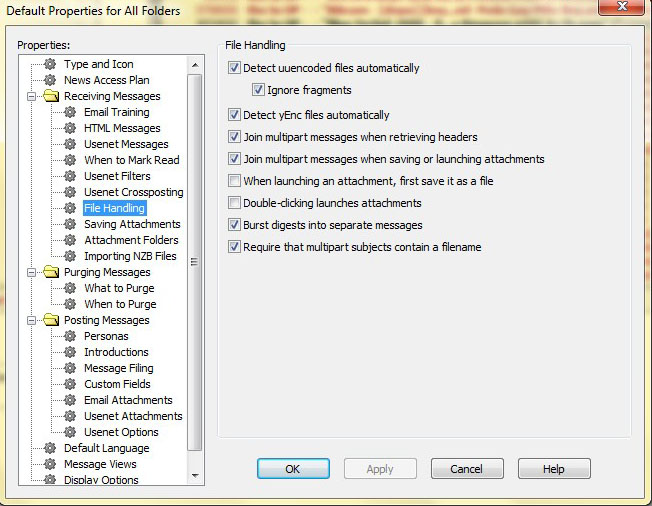Enable Double-clicking launches attachments
The image size is (652, 506).
[x=234, y=203]
